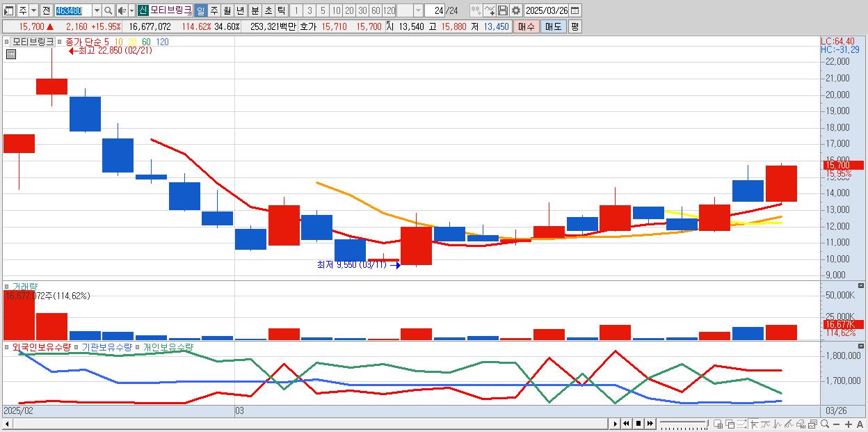The height and width of the screenshot is (432, 868).
Task: Select the 주 weekly chart period
Action: [x=214, y=10]
